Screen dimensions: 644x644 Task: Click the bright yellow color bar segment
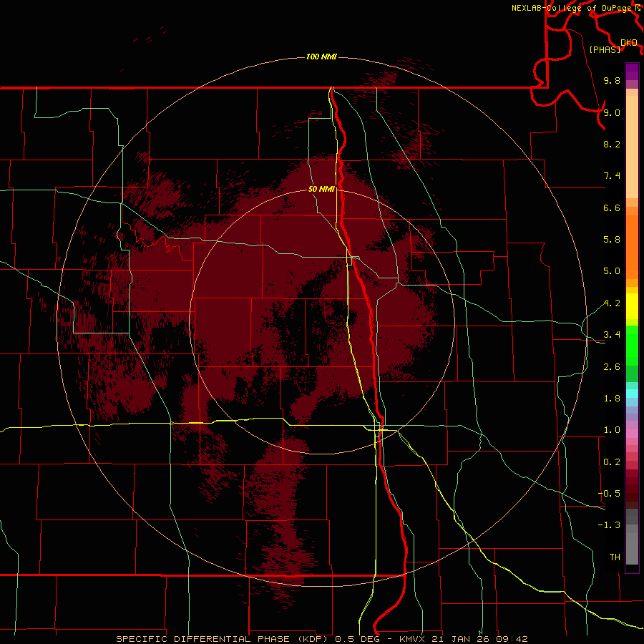pyautogui.click(x=632, y=306)
